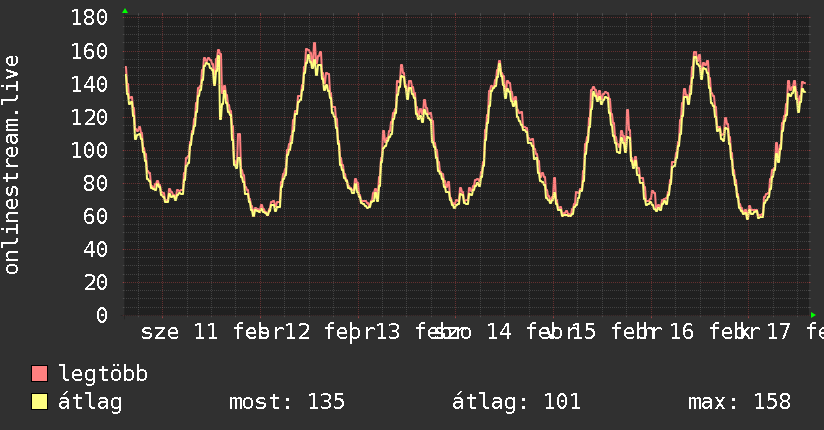
Task: Click the green arrow ending the x-axis
Action: point(813,315)
